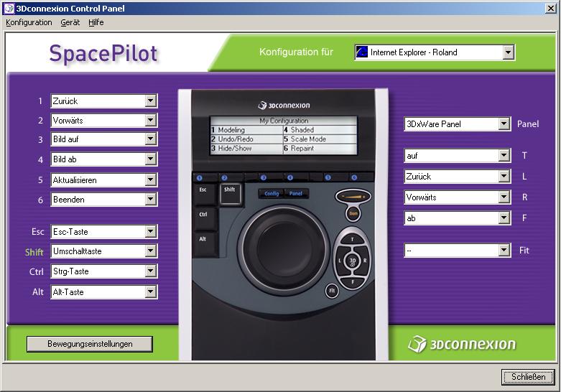Expand the R button Vorwärts dropdown
This screenshot has height=392, width=561.
click(504, 197)
